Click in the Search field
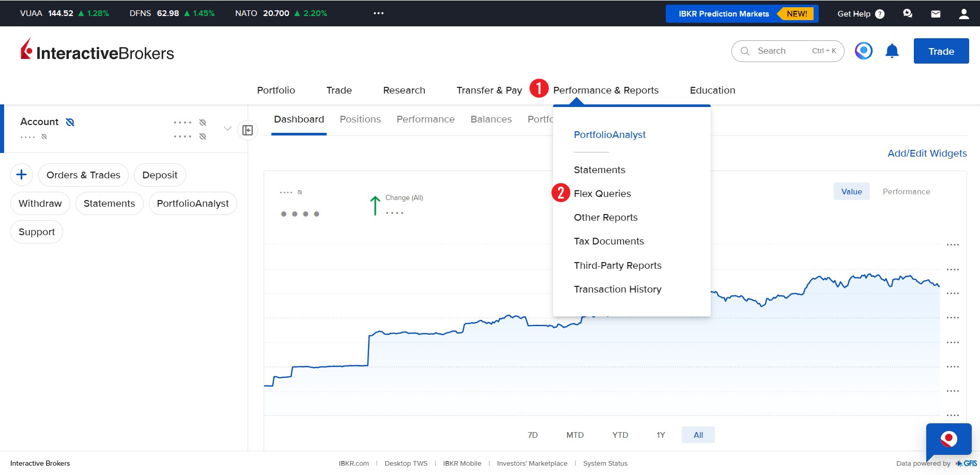 (x=788, y=51)
